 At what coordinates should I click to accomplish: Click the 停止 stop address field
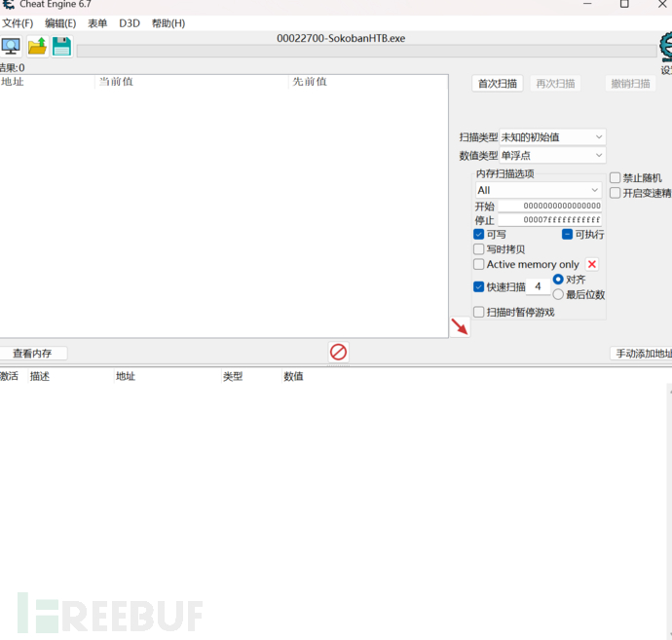coord(550,220)
